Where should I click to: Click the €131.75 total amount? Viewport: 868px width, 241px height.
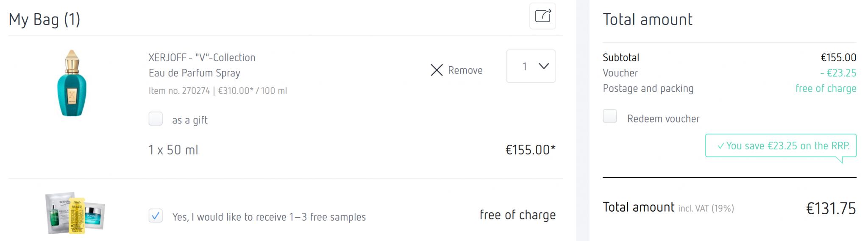(x=830, y=208)
